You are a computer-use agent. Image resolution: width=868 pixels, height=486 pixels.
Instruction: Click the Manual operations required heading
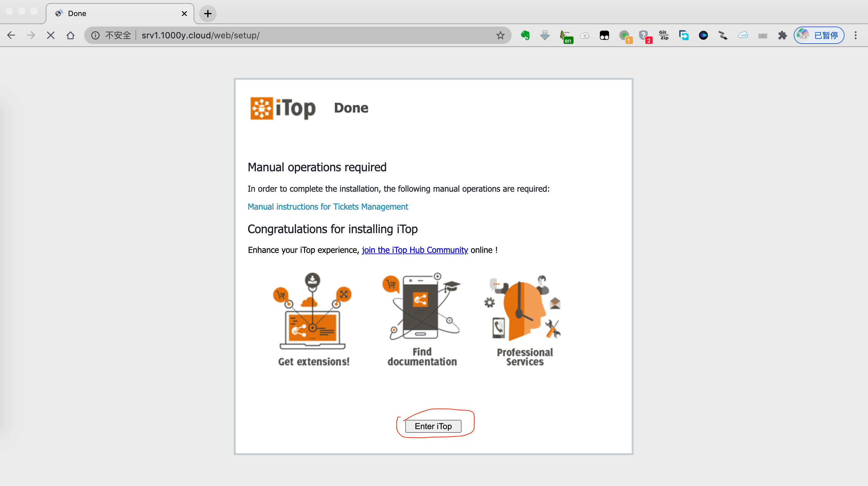click(317, 167)
